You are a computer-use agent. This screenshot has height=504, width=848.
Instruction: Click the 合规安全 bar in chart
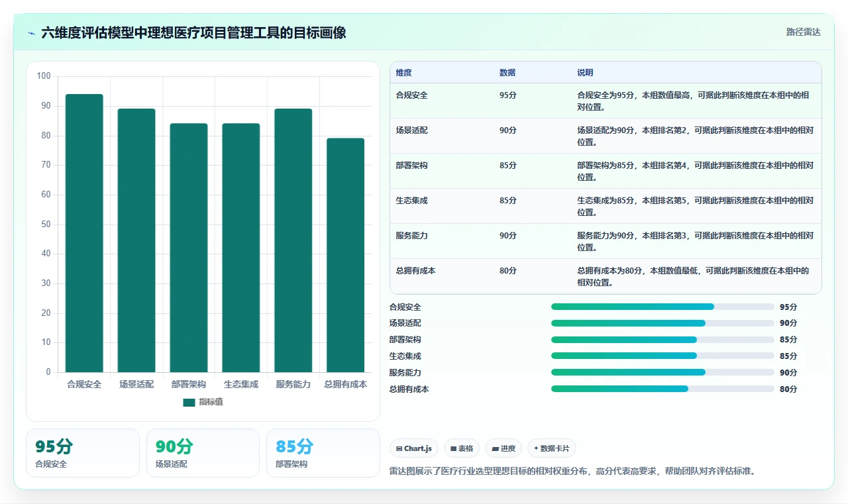[x=84, y=233]
